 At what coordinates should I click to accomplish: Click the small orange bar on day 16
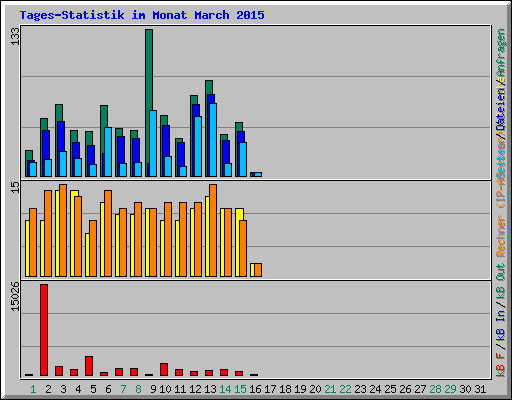coord(258,270)
